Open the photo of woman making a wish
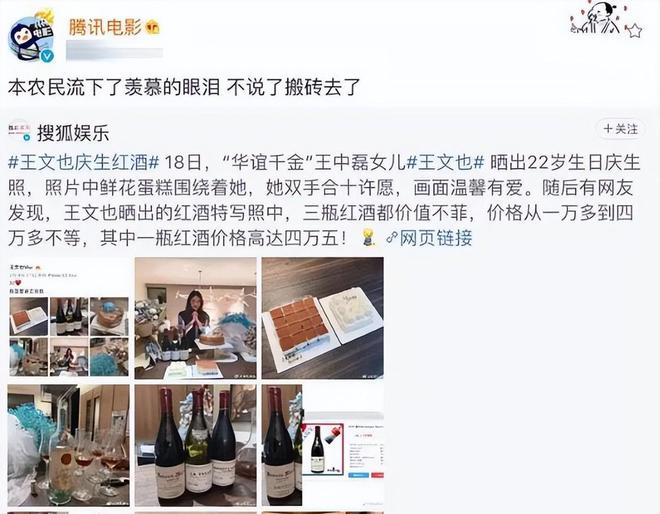This screenshot has height=514, width=660. click(x=195, y=318)
